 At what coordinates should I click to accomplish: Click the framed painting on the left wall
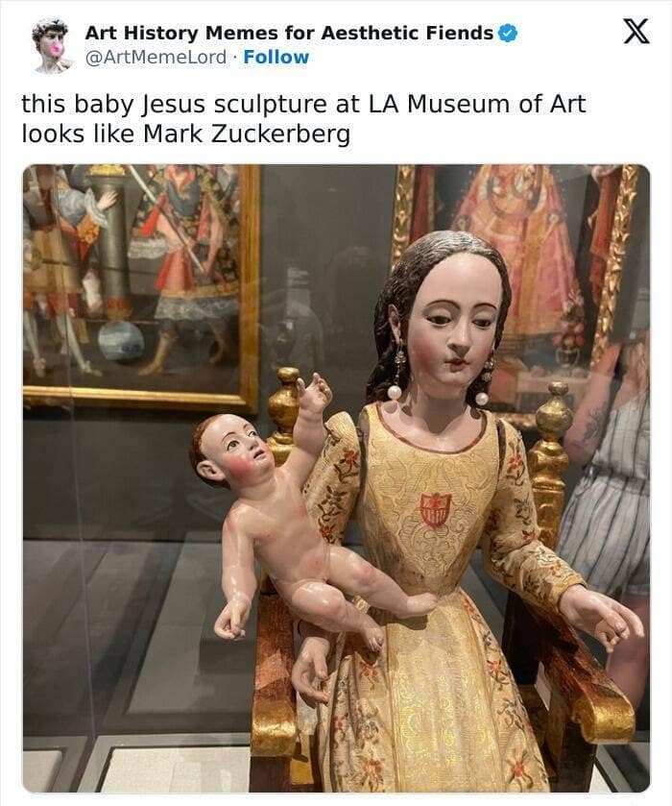pos(141,287)
